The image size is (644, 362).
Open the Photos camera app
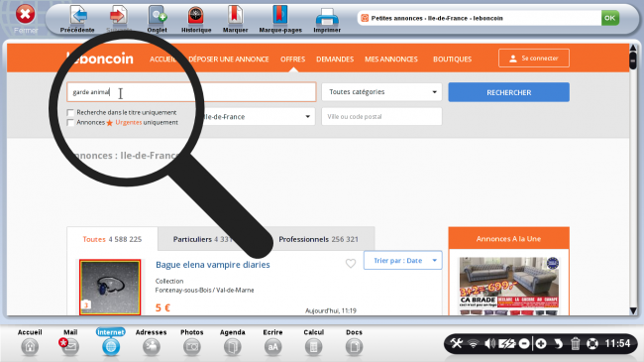pos(192,342)
